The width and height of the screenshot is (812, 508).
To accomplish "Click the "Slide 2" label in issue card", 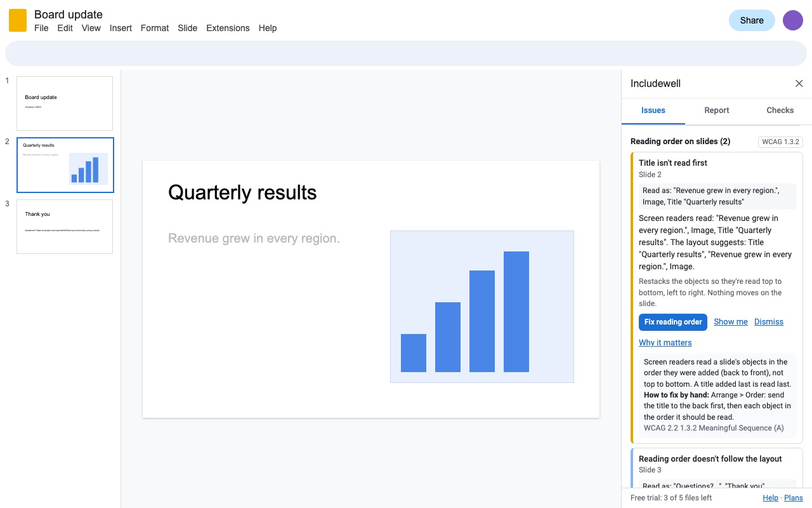I will [x=650, y=175].
